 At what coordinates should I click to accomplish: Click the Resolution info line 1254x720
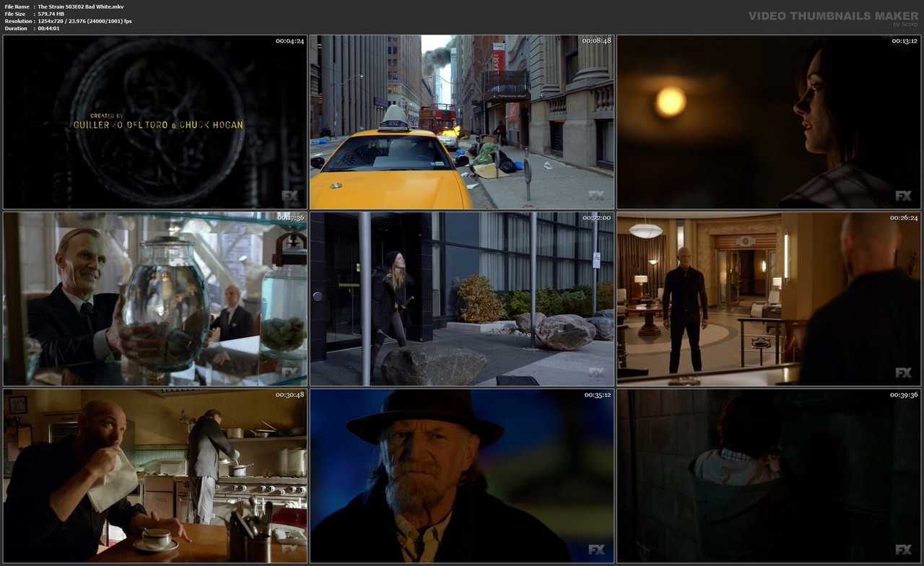(66, 20)
